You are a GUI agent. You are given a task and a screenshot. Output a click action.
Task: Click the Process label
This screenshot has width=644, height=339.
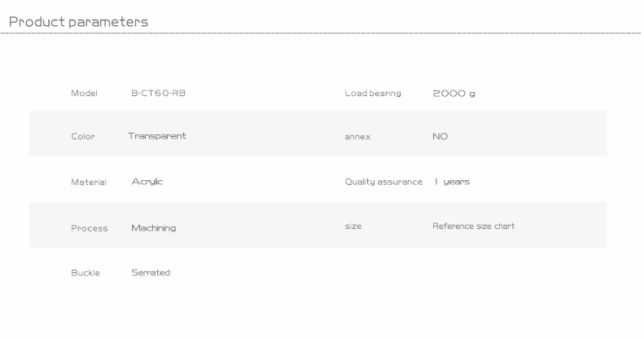[89, 228]
